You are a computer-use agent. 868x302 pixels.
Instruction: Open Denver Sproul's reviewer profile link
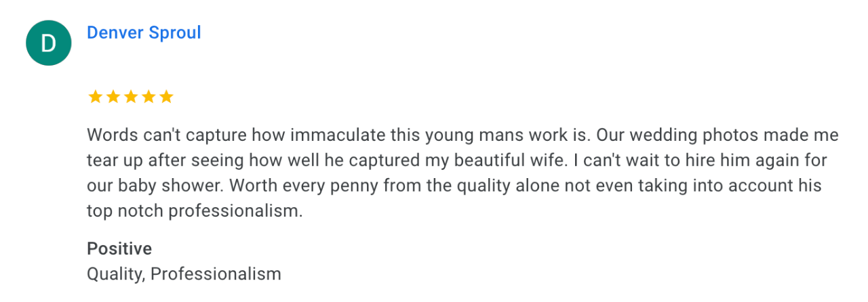point(144,33)
